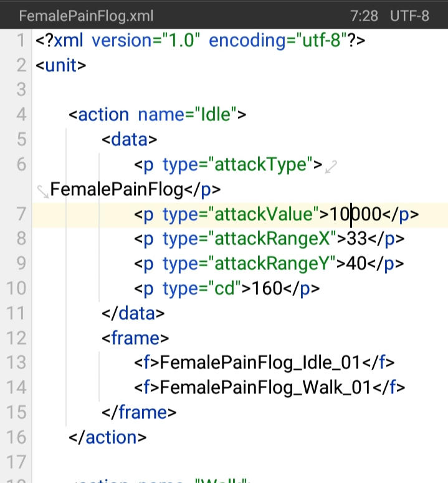448x483 pixels.
Task: Click the cd value 160
Action: point(267,289)
